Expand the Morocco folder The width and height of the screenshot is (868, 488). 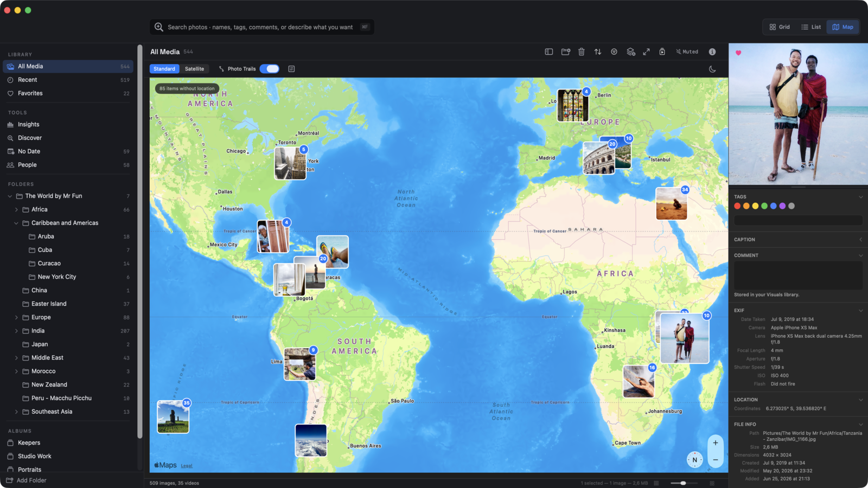pos(16,371)
